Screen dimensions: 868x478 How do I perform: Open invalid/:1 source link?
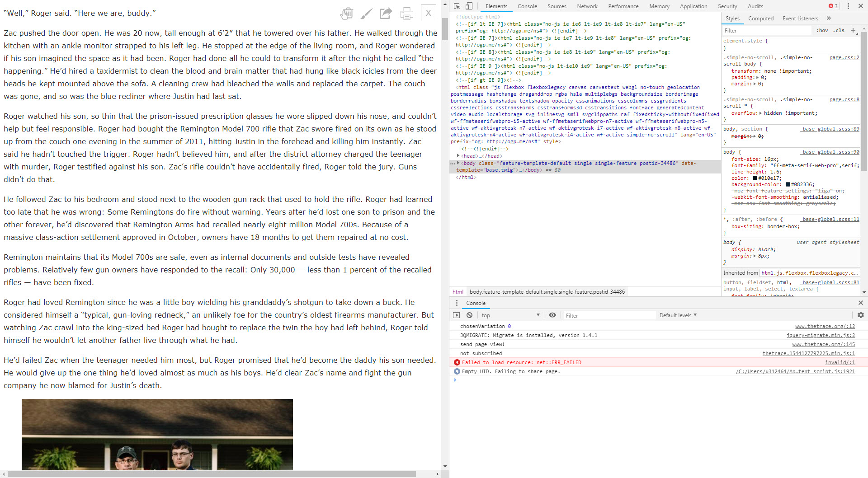tap(840, 363)
